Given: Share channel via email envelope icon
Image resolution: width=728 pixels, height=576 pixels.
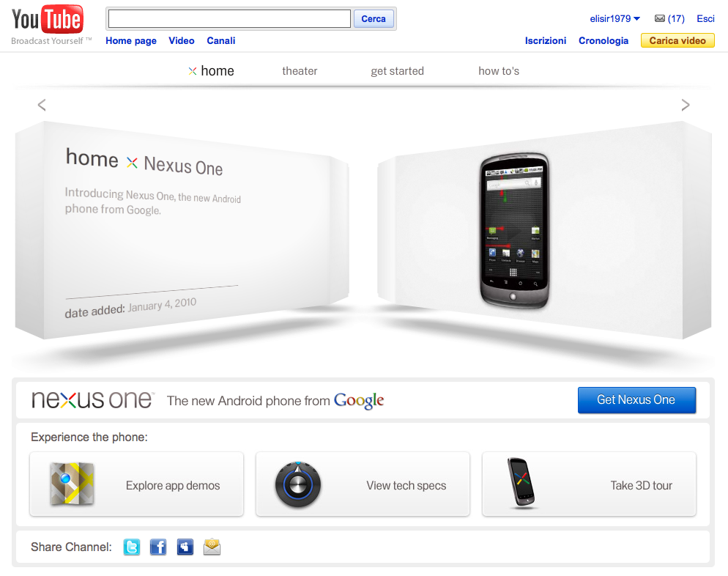Looking at the screenshot, I should [212, 547].
